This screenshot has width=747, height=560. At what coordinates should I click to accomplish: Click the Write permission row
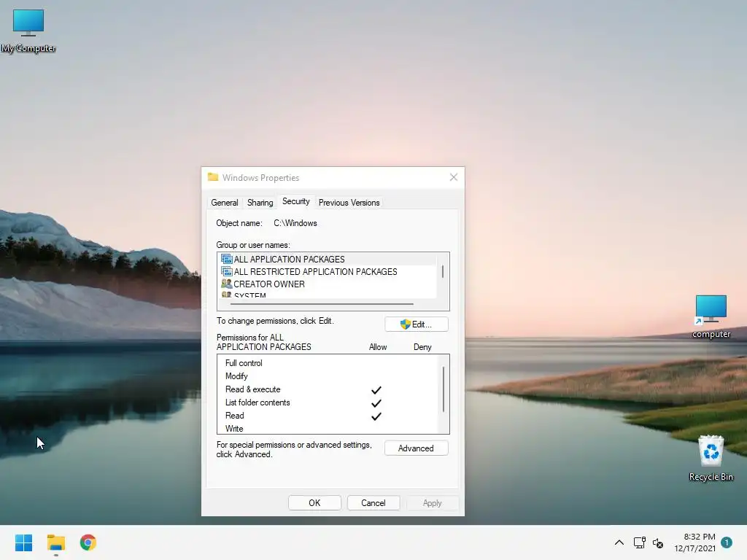coord(328,429)
